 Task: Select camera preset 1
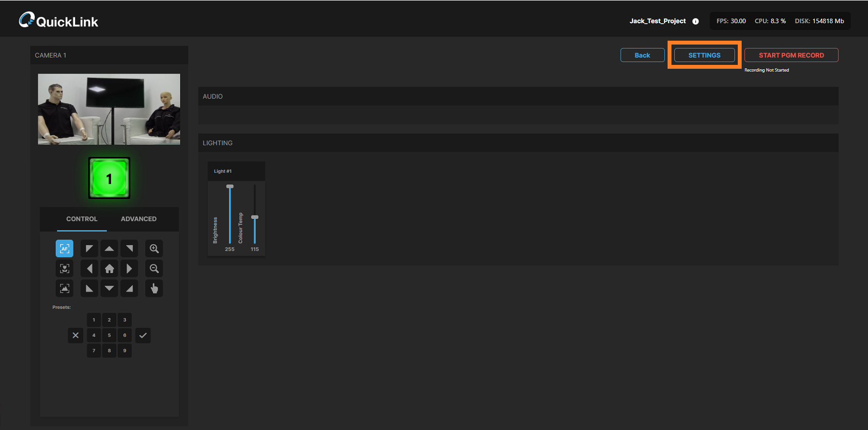coord(94,320)
